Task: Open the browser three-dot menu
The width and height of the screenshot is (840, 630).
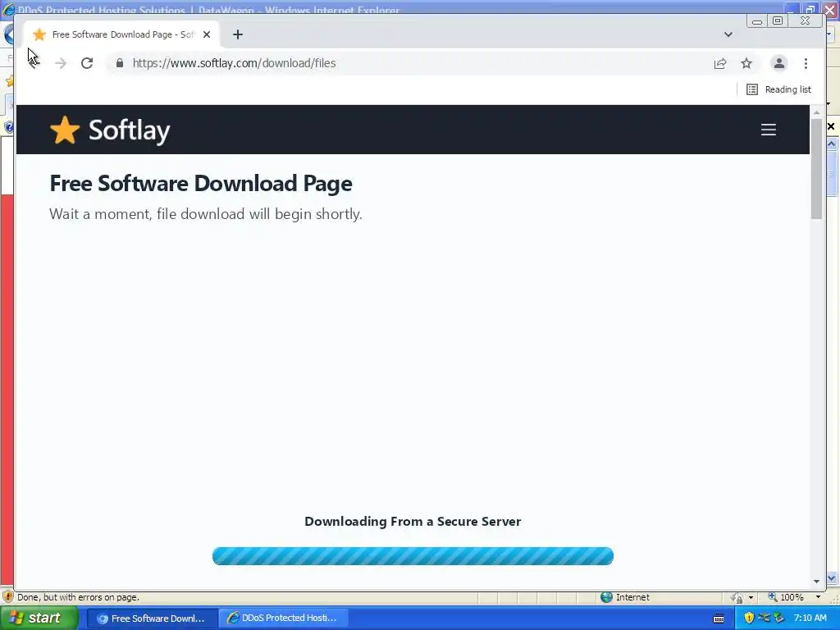Action: tap(806, 63)
